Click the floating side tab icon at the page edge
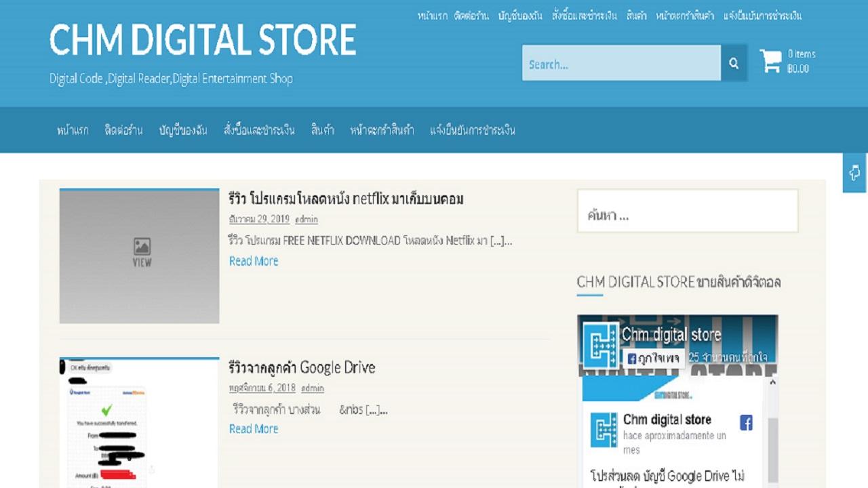This screenshot has height=488, width=868. [x=855, y=173]
